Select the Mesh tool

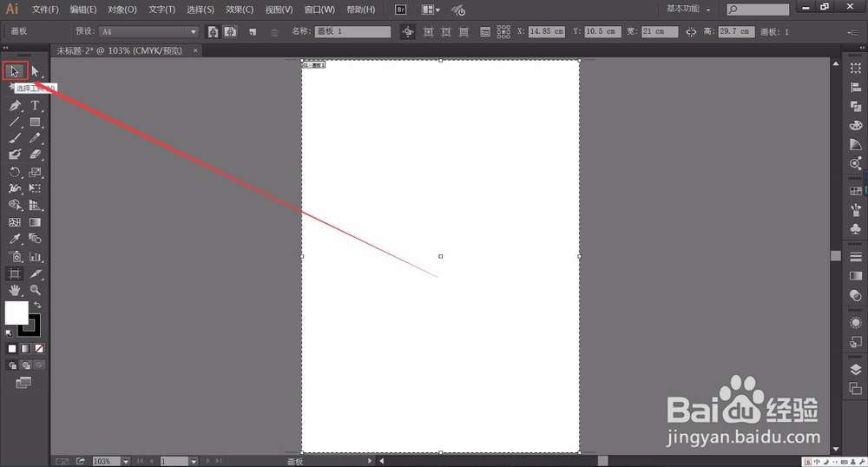tap(15, 222)
